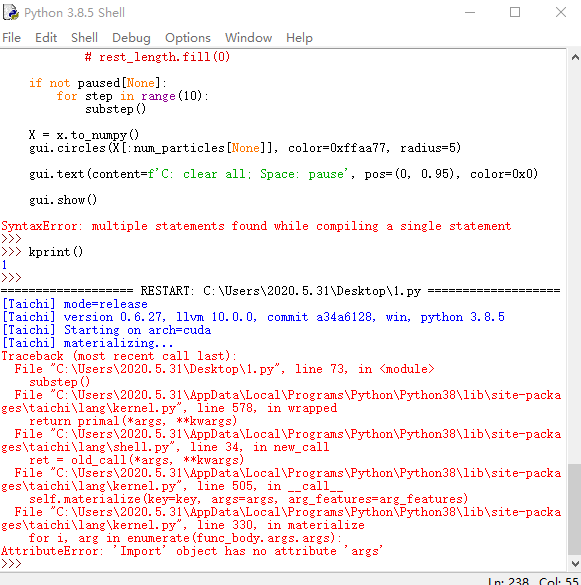Click 'ret = old_call(*args, **kwargs)' line
This screenshot has height=585, width=581.
pos(137,460)
